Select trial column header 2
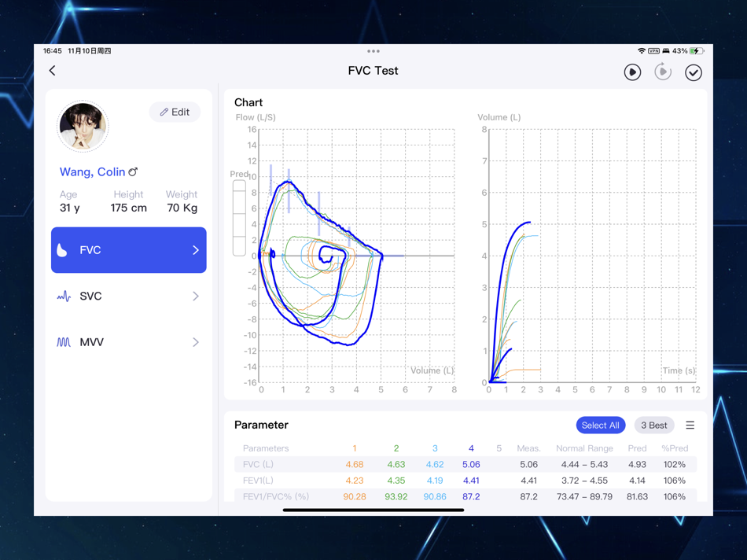 click(396, 448)
